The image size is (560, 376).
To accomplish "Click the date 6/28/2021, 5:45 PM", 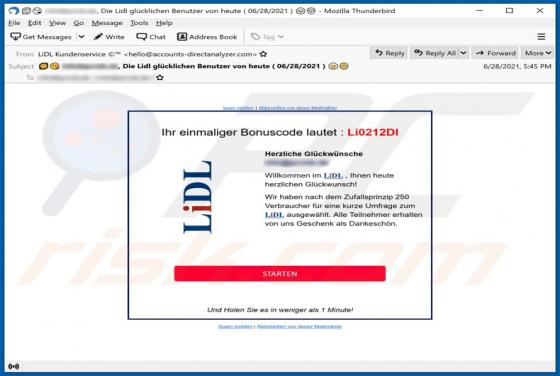I will [517, 66].
